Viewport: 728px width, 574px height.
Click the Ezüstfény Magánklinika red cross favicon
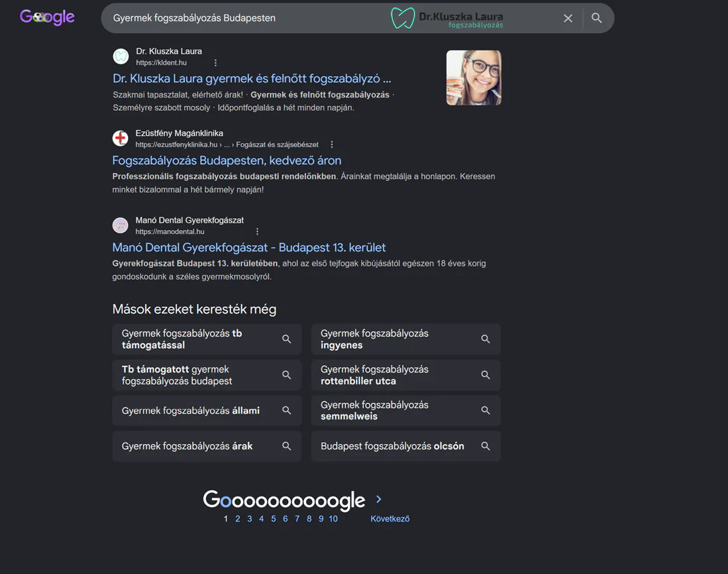point(121,138)
